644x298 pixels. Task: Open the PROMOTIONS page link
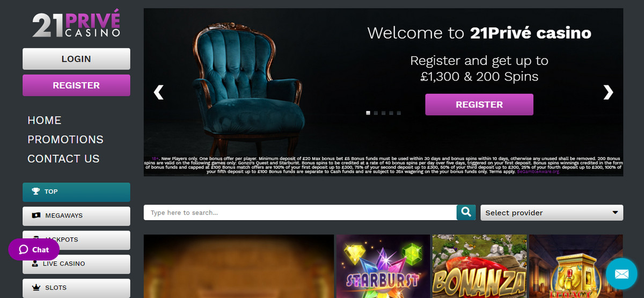65,140
